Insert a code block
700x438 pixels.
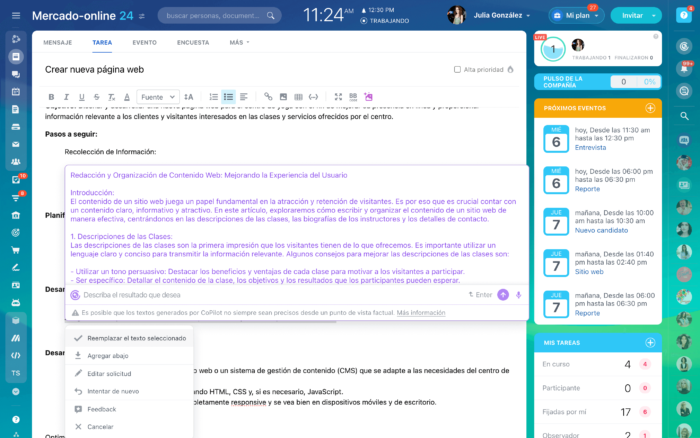click(x=313, y=97)
